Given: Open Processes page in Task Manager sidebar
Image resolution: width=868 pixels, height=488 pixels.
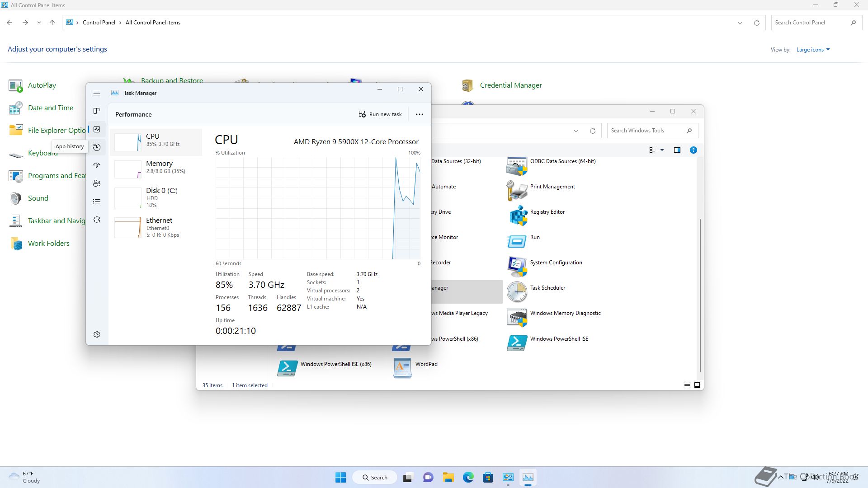Looking at the screenshot, I should click(97, 111).
